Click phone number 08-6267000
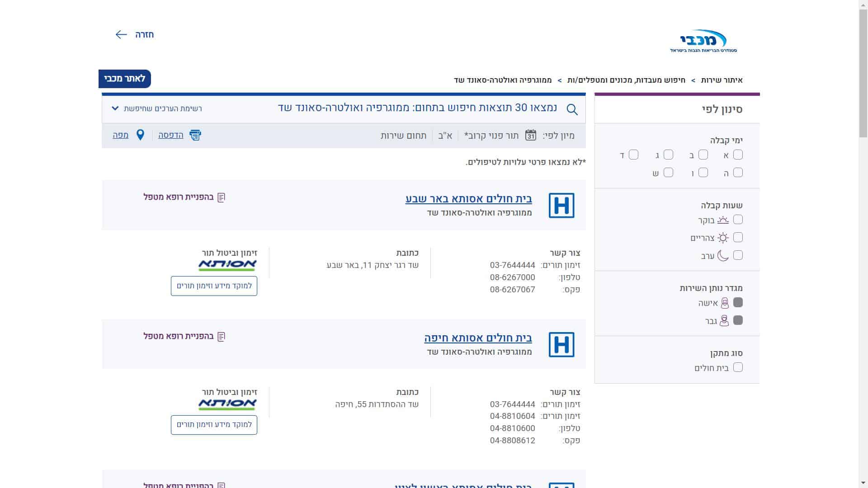868x488 pixels. tap(512, 277)
